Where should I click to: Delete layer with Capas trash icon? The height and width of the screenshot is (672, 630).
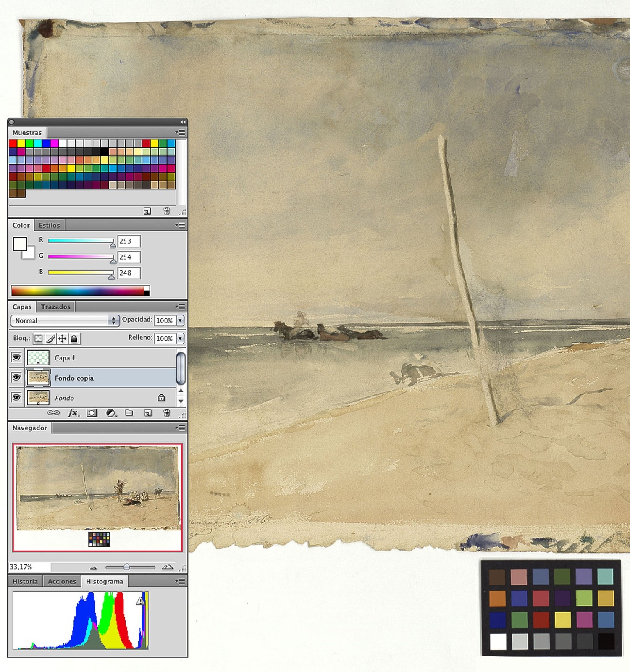click(x=167, y=413)
